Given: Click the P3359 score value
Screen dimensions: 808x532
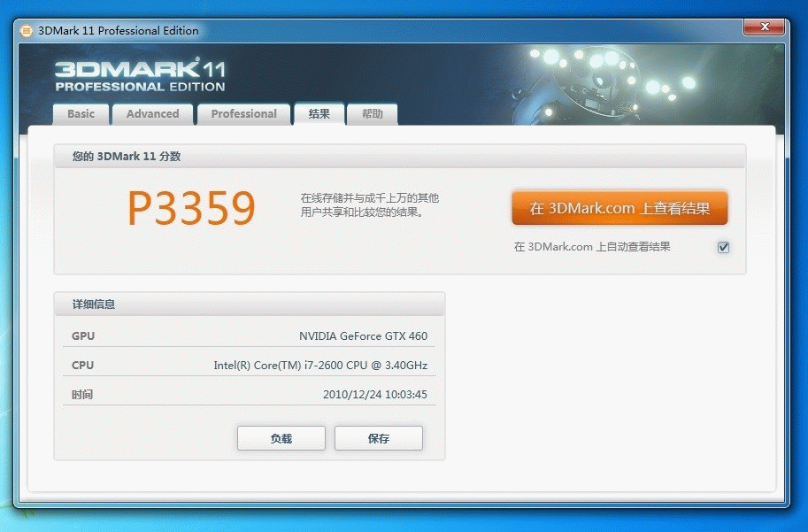Looking at the screenshot, I should pyautogui.click(x=192, y=209).
